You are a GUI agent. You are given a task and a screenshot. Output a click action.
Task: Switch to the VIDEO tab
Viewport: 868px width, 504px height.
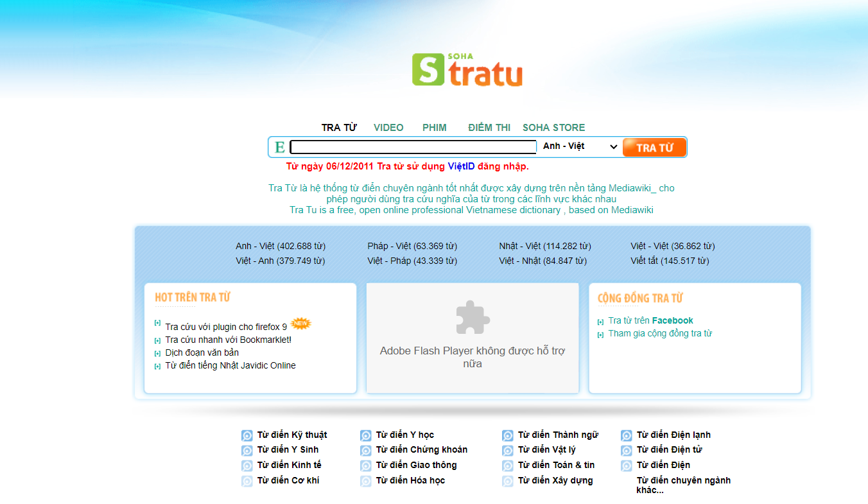[388, 127]
